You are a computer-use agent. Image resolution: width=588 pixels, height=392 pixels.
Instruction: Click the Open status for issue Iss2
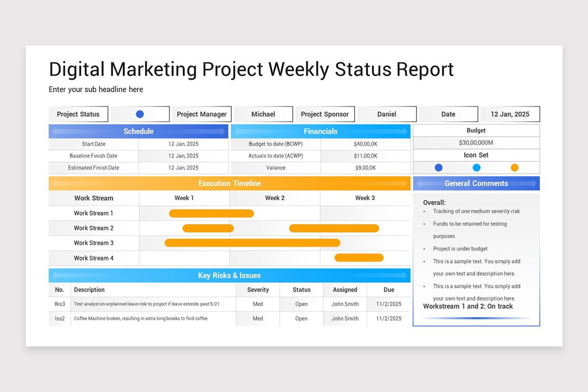tap(301, 318)
